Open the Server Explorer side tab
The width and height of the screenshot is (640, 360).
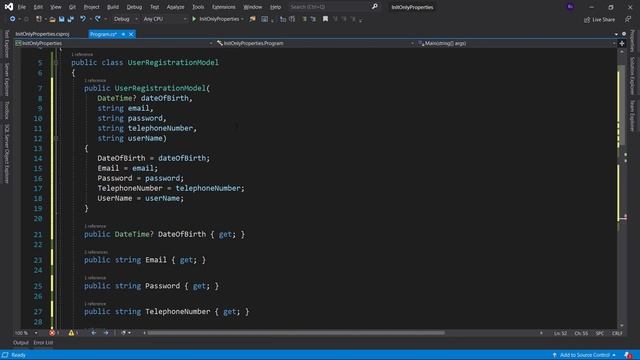click(7, 79)
